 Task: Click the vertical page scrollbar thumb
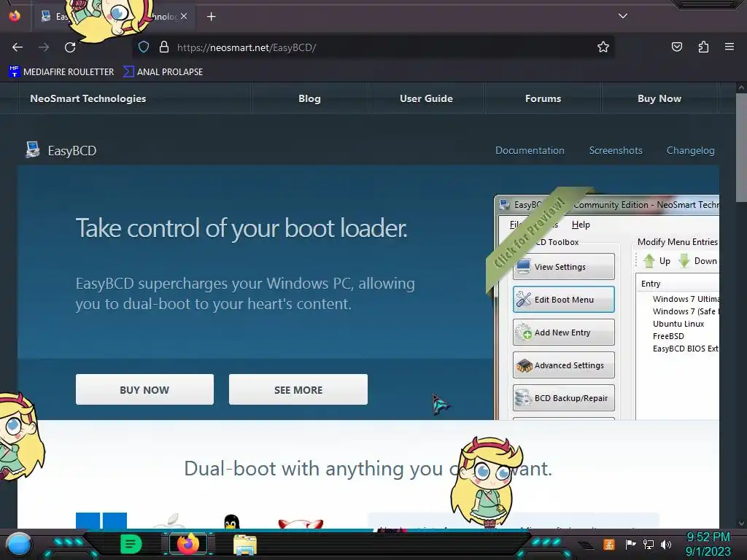tap(741, 148)
